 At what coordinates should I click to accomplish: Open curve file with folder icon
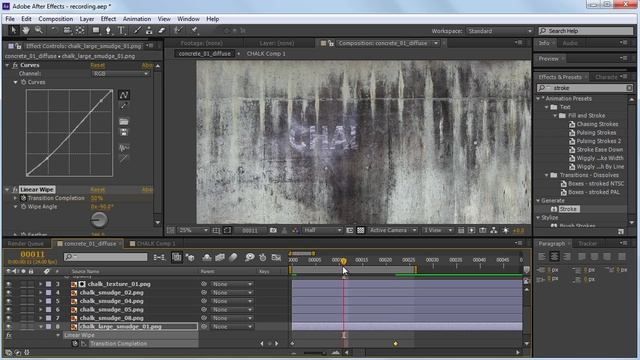[124, 122]
